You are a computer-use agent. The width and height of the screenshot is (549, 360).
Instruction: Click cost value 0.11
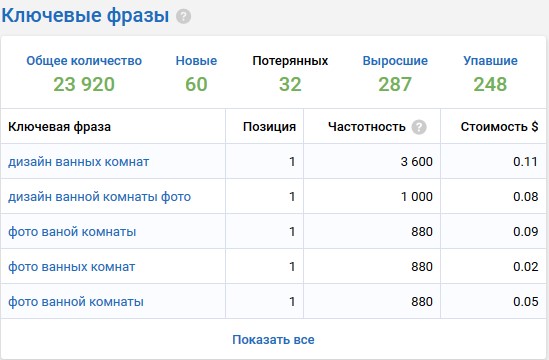(526, 162)
